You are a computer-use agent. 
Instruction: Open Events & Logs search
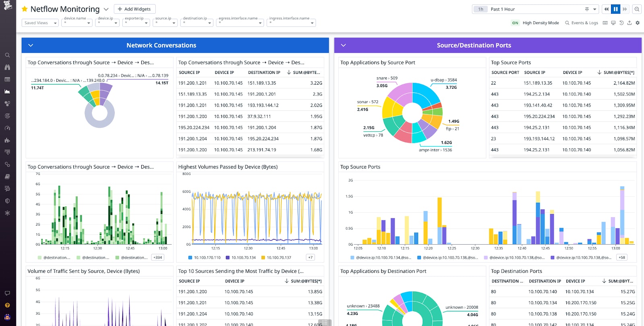(582, 23)
